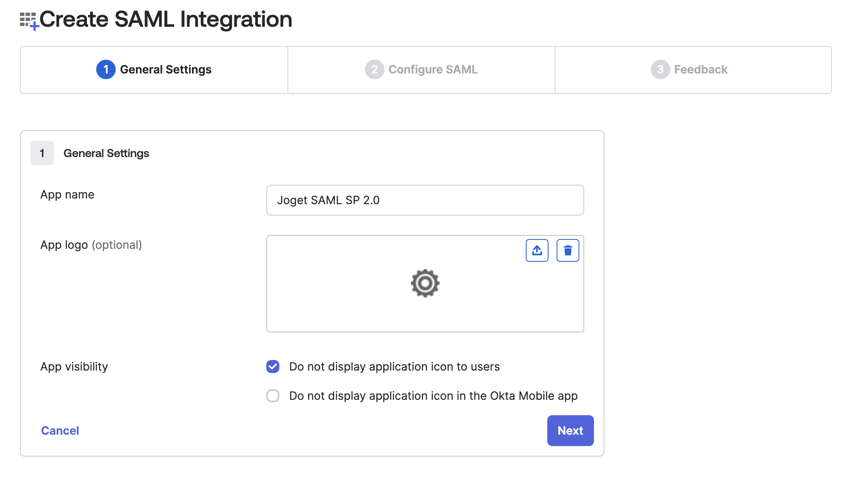Click the gear logo placeholder image
Screen dimensions: 868x483
(x=425, y=283)
